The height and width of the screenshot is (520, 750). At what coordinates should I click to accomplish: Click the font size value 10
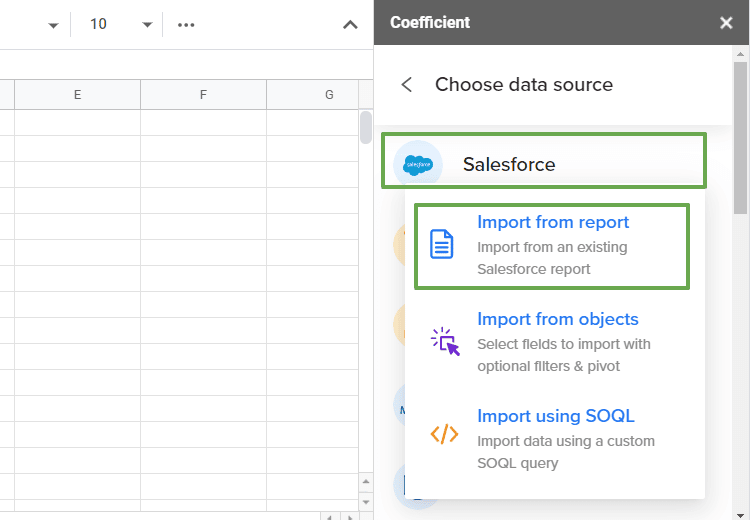point(98,24)
